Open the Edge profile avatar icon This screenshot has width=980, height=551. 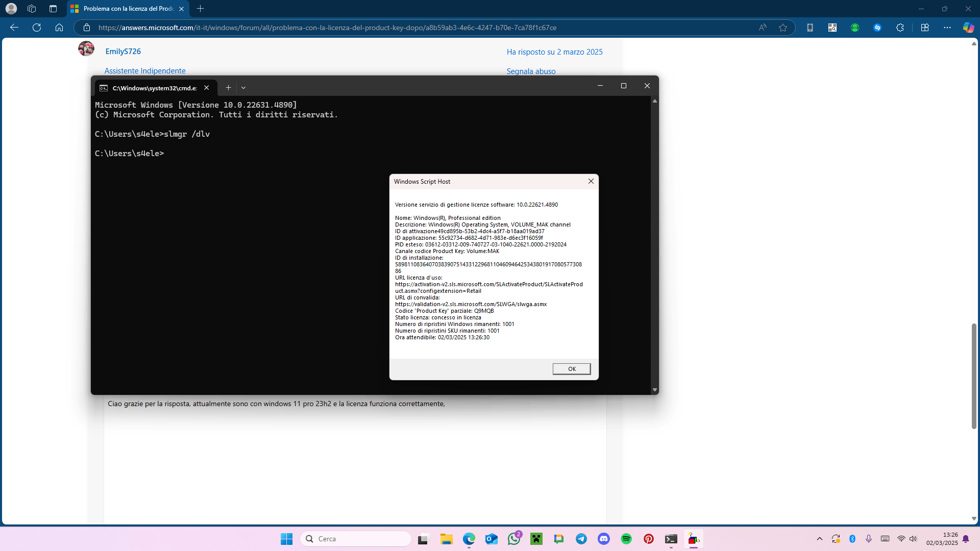(x=11, y=9)
